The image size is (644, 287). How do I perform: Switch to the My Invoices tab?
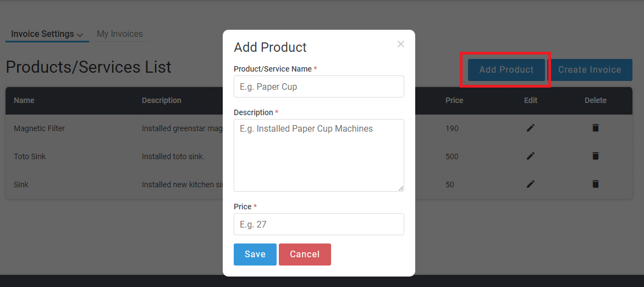click(x=120, y=34)
